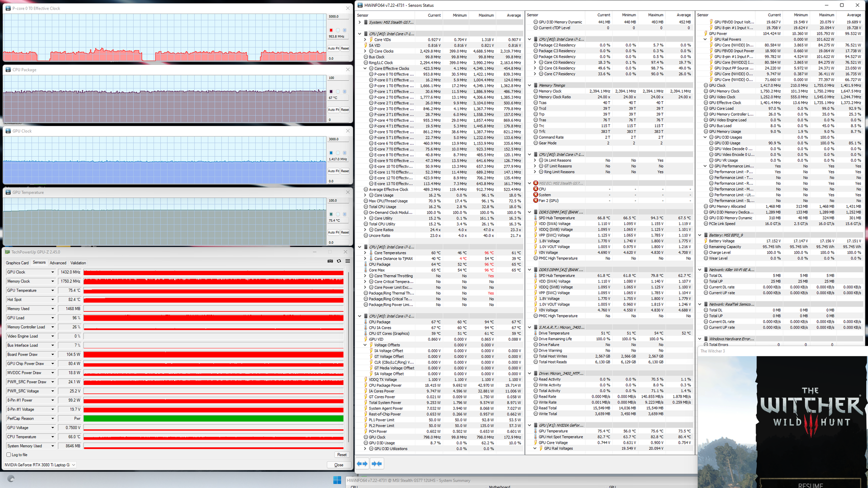Expand the Core VIDs row
Image resolution: width=868 pixels, height=488 pixels.
[365, 40]
